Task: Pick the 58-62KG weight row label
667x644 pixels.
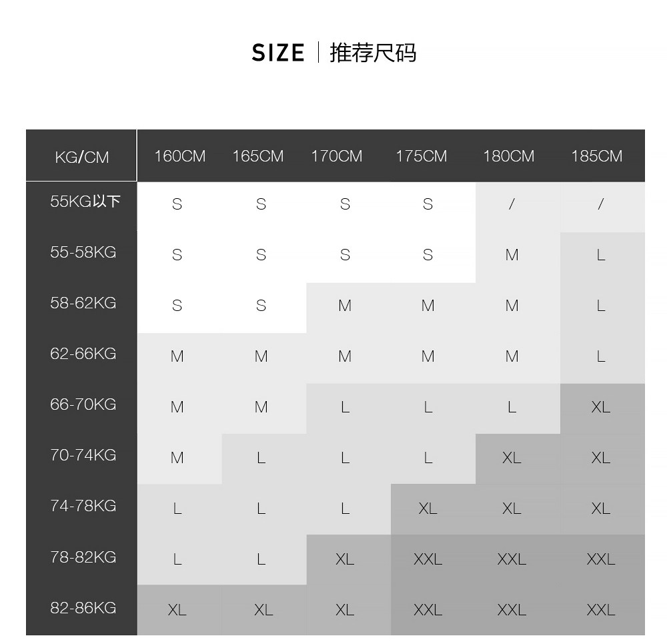Action: (83, 303)
